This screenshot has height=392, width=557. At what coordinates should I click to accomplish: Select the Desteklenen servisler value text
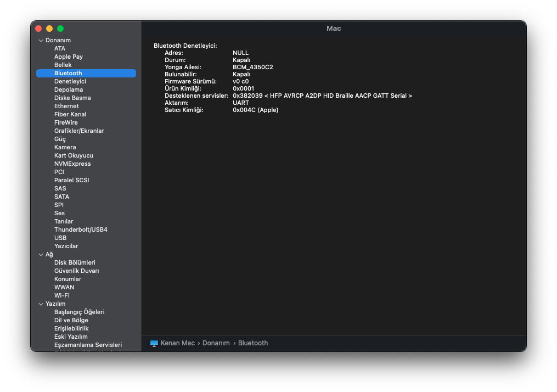[x=322, y=96]
